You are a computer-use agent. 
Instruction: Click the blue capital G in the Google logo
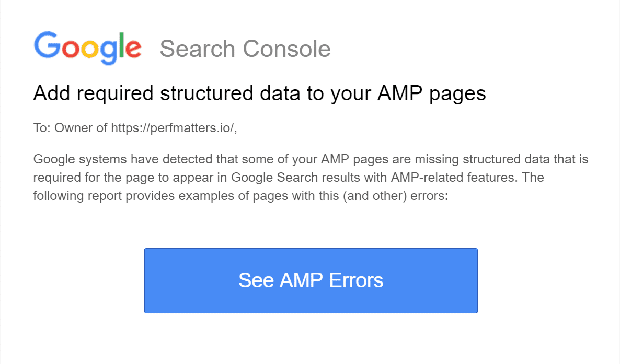[47, 46]
